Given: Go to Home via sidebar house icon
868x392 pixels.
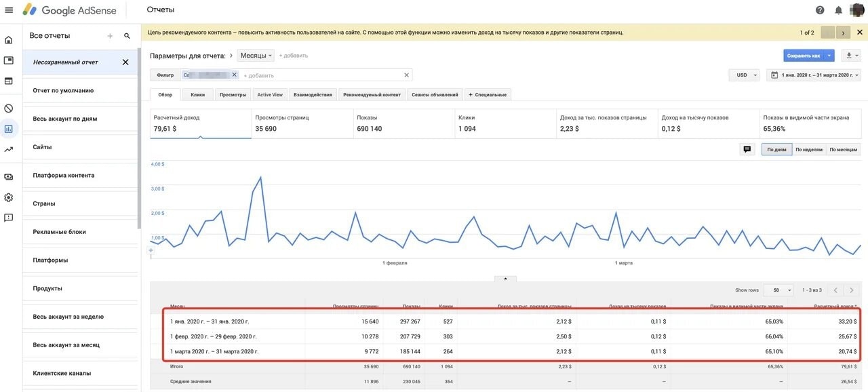Looking at the screenshot, I should pyautogui.click(x=9, y=40).
